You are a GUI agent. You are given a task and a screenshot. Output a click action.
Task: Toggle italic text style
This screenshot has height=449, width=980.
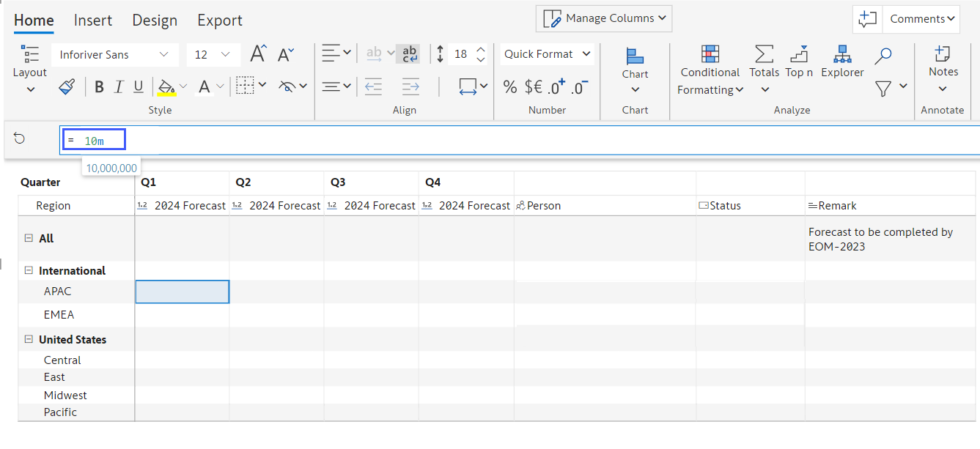pyautogui.click(x=119, y=87)
